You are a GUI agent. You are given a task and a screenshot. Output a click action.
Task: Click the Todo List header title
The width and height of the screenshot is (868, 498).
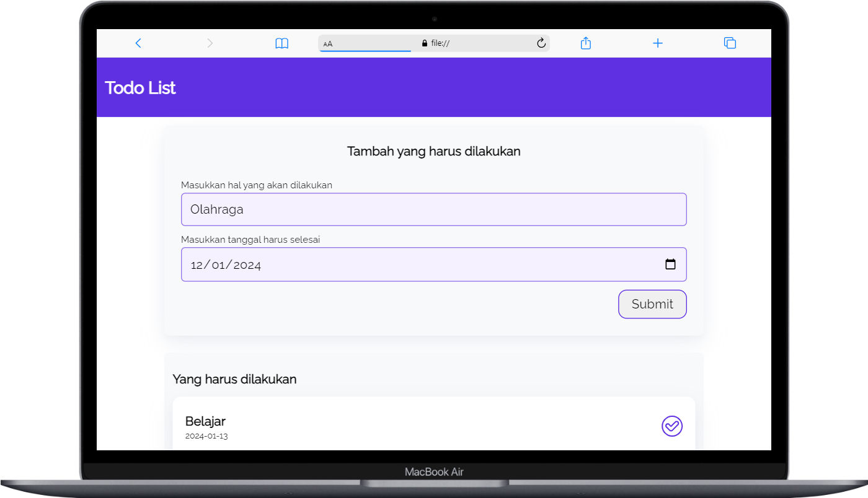(x=140, y=88)
